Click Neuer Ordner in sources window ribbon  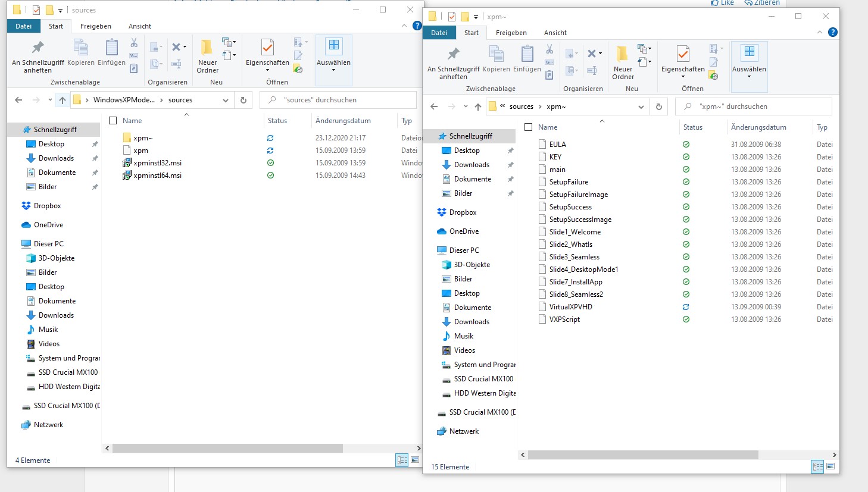pos(207,57)
